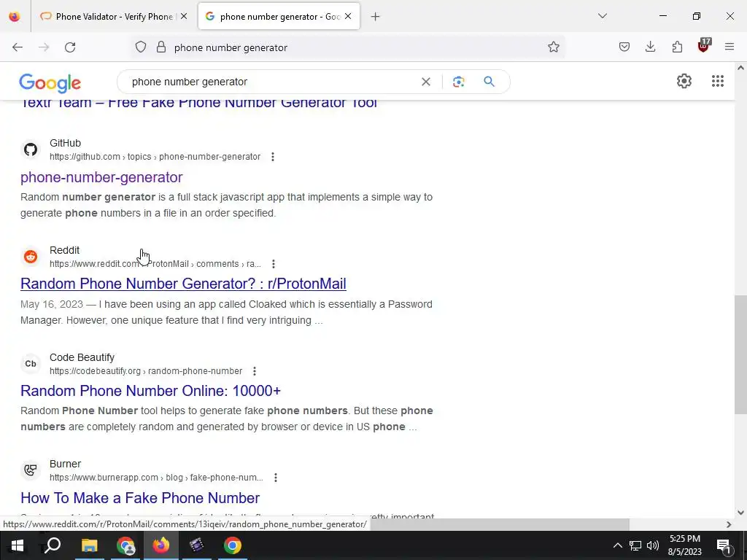Click the horizontal scrollbar right arrow

(x=729, y=524)
